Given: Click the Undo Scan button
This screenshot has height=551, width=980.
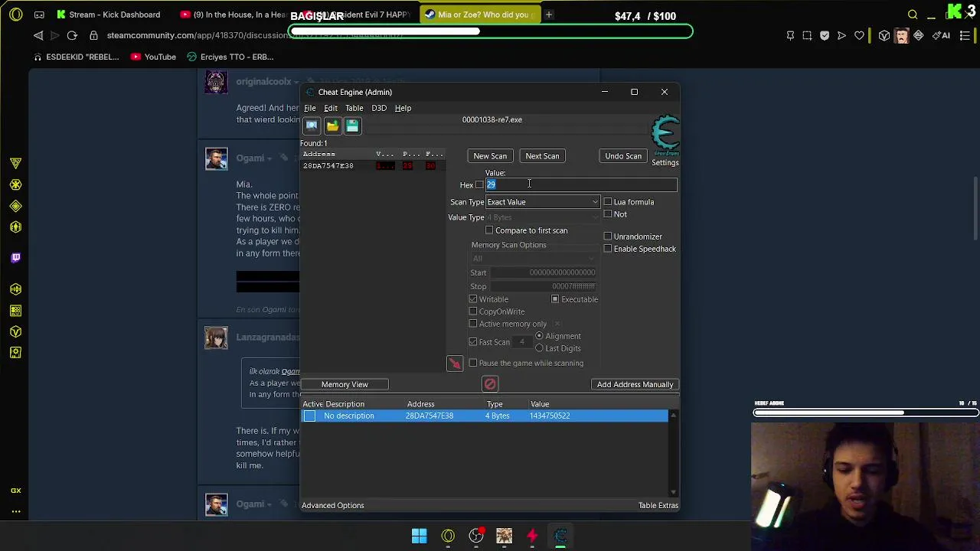Looking at the screenshot, I should tap(623, 156).
